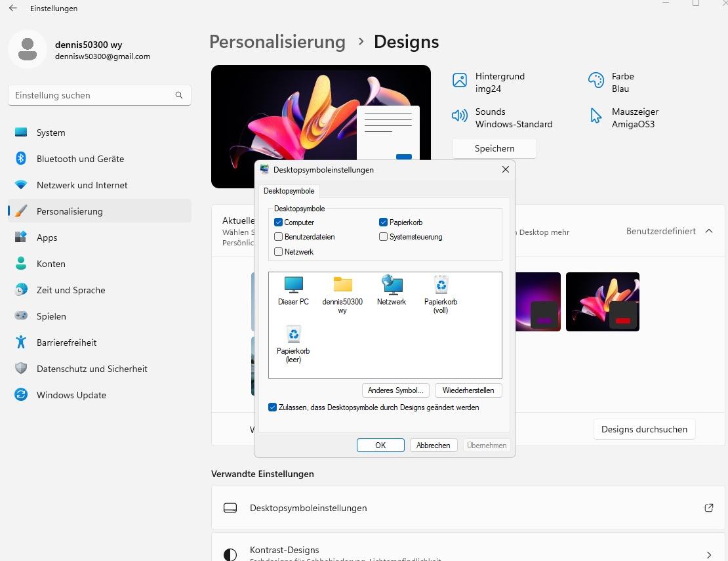This screenshot has width=728, height=561.
Task: Click the Wiederherstellen button
Action: [468, 390]
